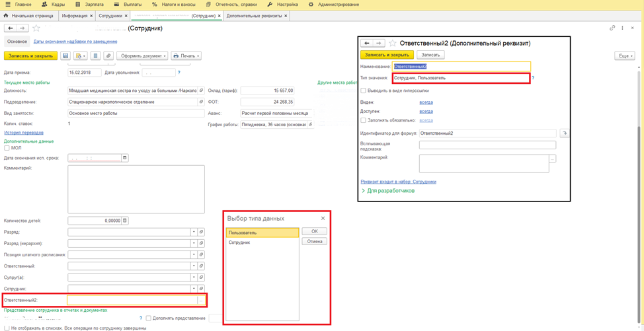The height and width of the screenshot is (331, 644).
Task: Click open icon next to Разряд (иерархия) field
Action: 201,243
